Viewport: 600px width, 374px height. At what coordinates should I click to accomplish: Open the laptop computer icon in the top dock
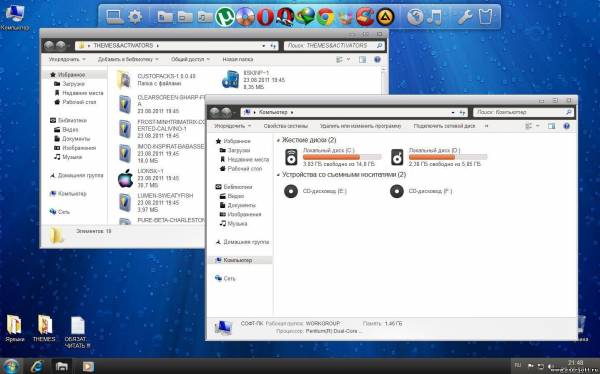coord(114,17)
